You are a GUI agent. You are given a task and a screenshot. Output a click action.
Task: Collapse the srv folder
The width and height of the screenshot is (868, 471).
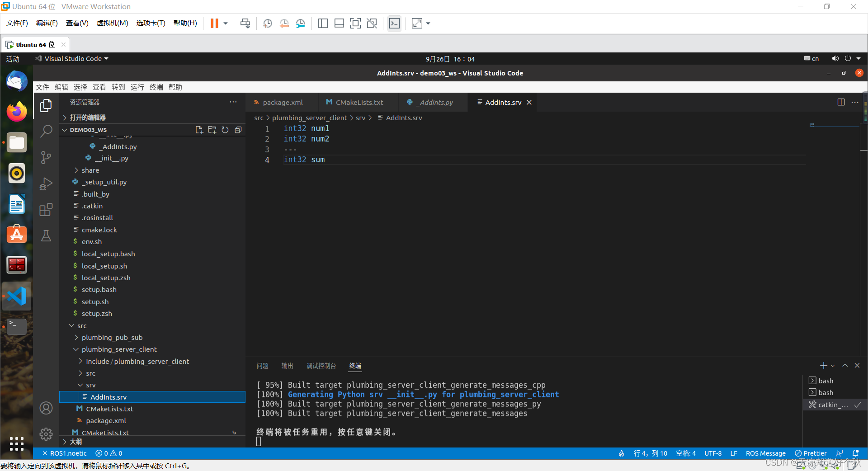click(x=91, y=385)
